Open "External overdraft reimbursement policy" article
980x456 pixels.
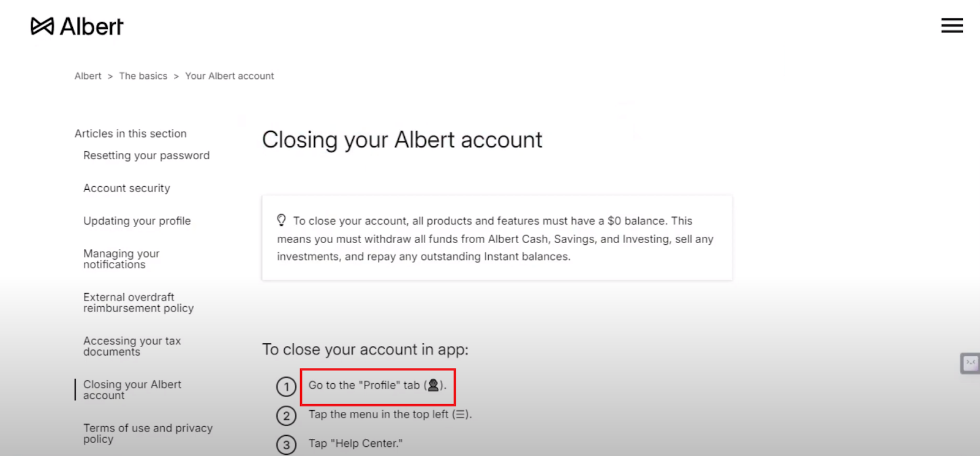coord(138,302)
